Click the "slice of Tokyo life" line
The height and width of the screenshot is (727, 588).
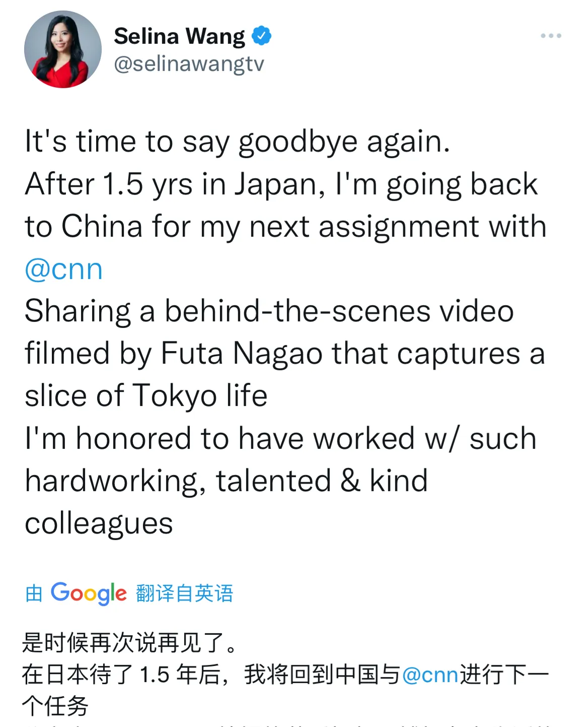click(146, 395)
